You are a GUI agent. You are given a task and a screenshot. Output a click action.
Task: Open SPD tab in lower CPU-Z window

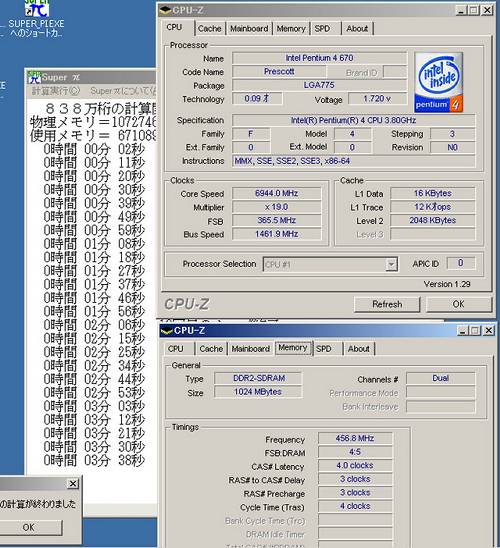click(324, 349)
